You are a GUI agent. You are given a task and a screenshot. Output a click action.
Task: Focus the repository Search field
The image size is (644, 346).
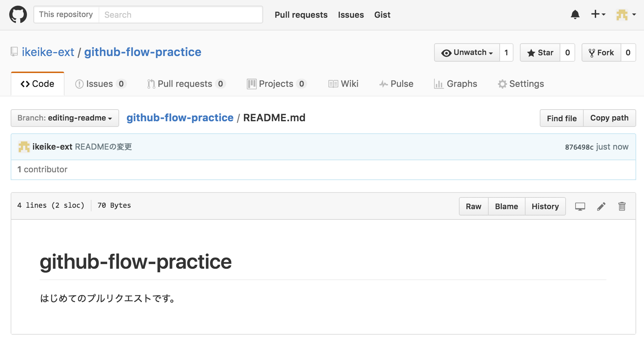(181, 15)
